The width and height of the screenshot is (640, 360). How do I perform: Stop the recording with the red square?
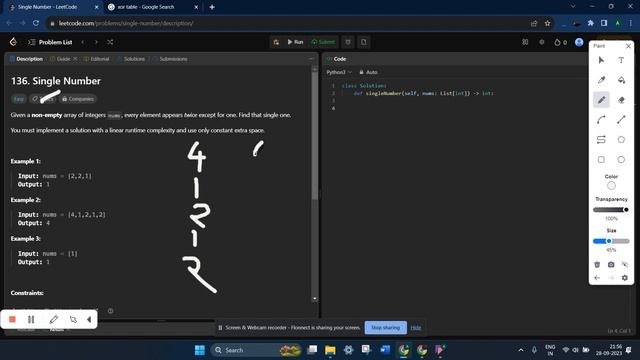point(12,319)
